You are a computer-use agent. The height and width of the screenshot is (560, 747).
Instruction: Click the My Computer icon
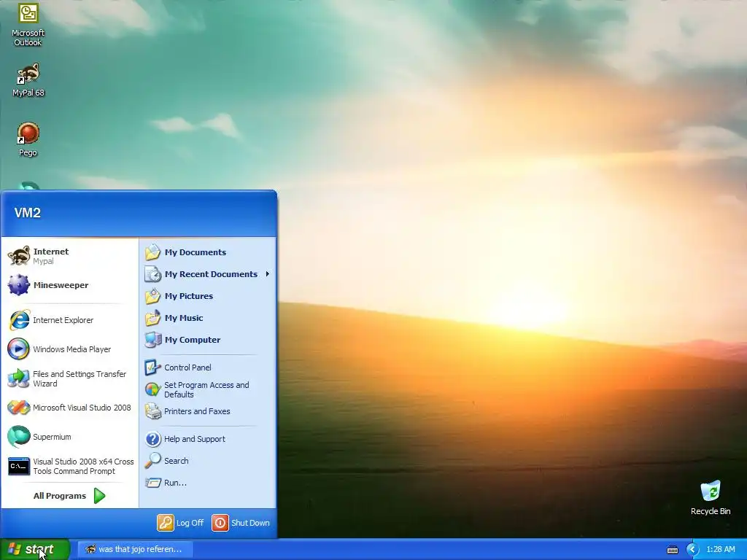click(x=153, y=340)
